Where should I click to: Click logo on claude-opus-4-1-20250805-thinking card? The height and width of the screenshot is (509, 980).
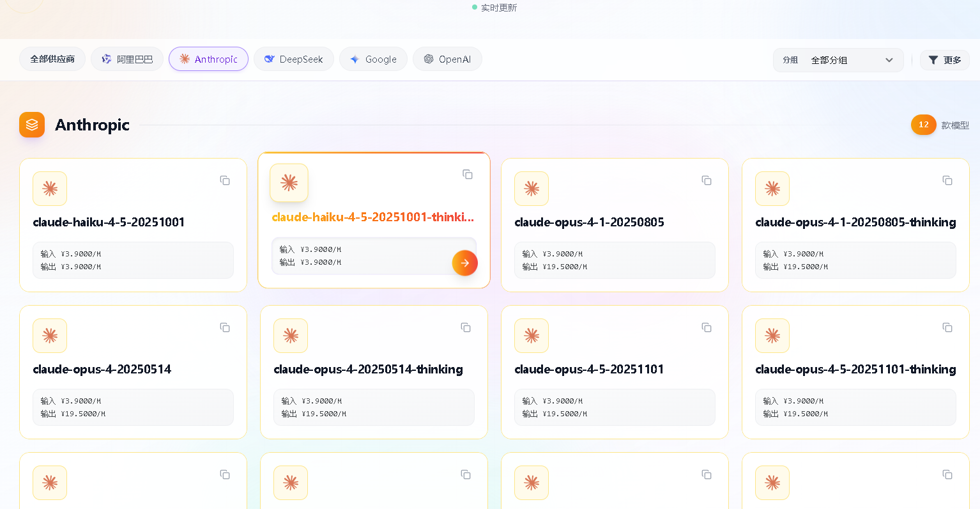(772, 189)
